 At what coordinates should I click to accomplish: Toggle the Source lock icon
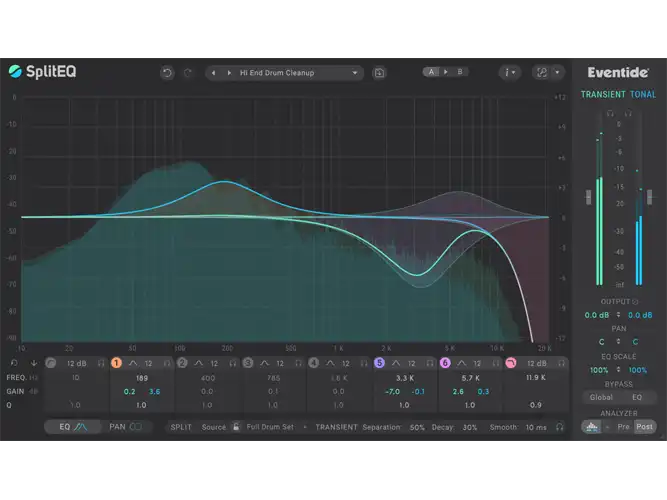click(236, 426)
